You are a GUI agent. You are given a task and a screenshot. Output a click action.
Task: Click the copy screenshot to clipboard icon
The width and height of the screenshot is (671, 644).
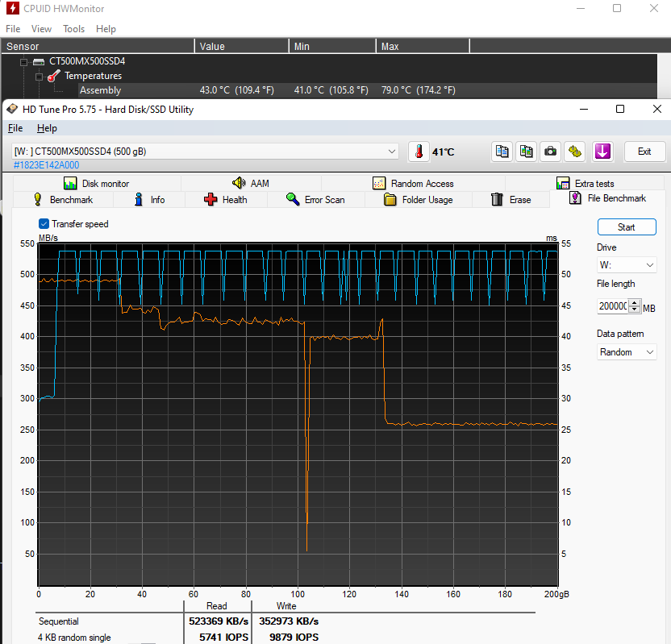point(527,152)
